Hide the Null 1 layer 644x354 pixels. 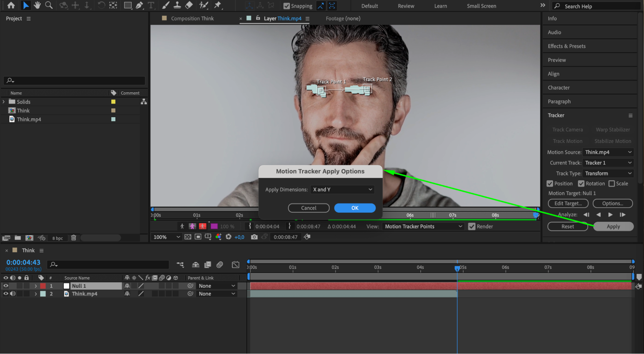point(6,286)
